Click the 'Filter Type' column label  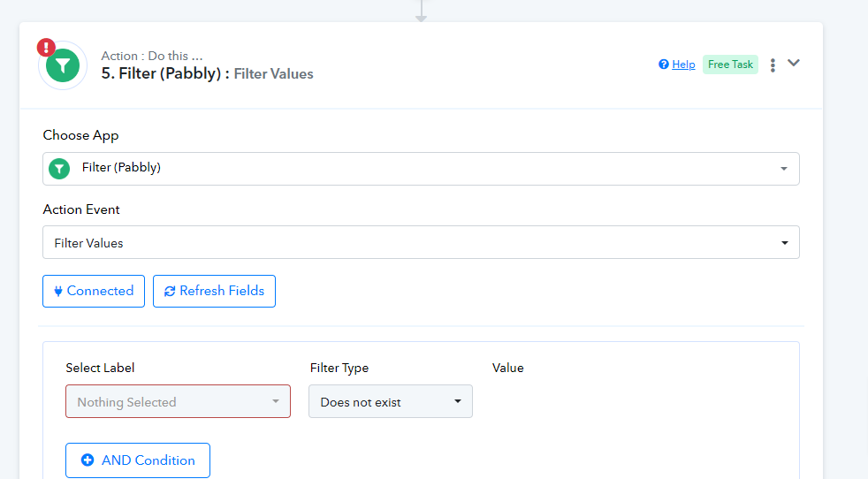[339, 369]
